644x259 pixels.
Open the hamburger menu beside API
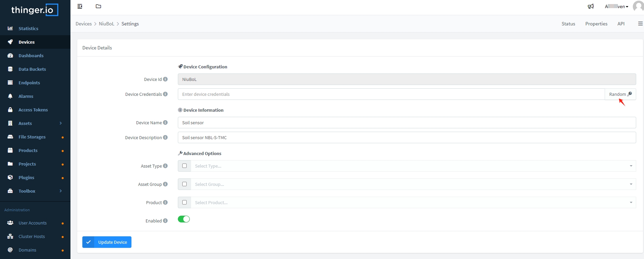tap(640, 24)
